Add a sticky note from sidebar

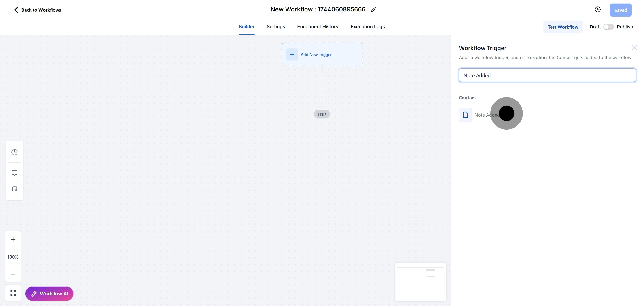coord(15,189)
